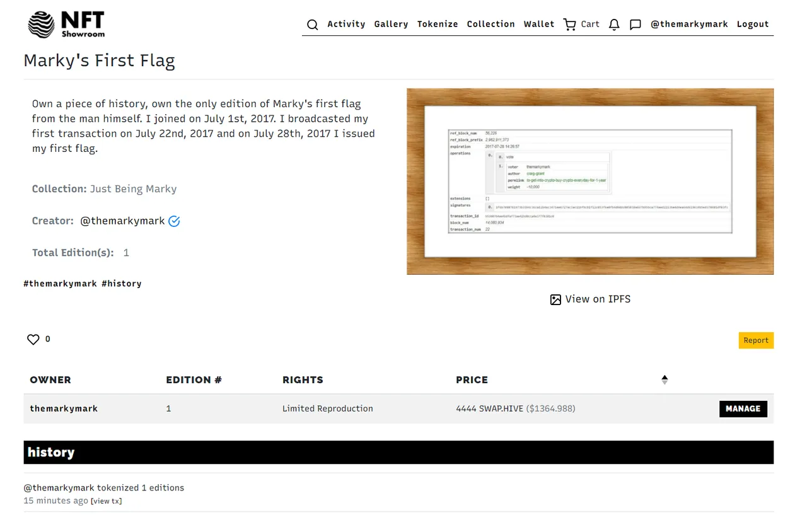Click the NFT Showroom logo

[x=66, y=24]
